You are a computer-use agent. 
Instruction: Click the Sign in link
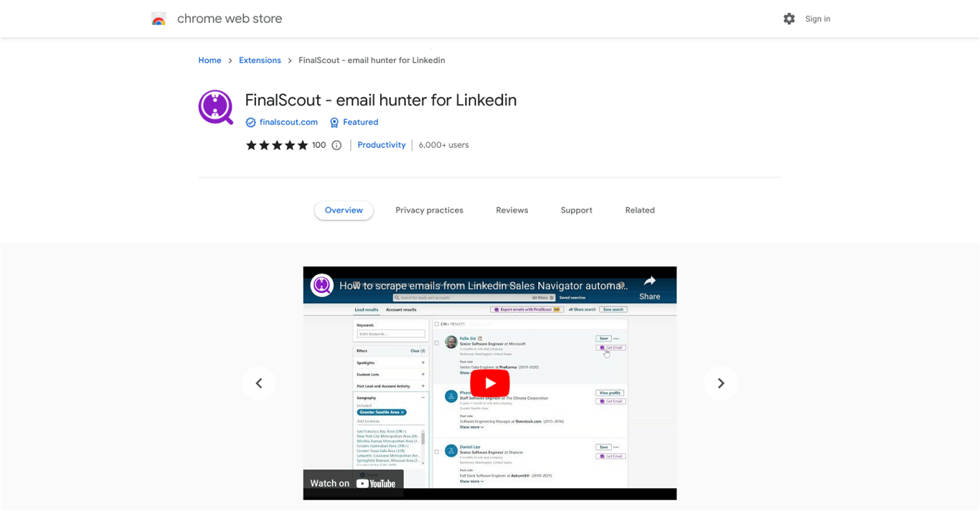pyautogui.click(x=818, y=19)
